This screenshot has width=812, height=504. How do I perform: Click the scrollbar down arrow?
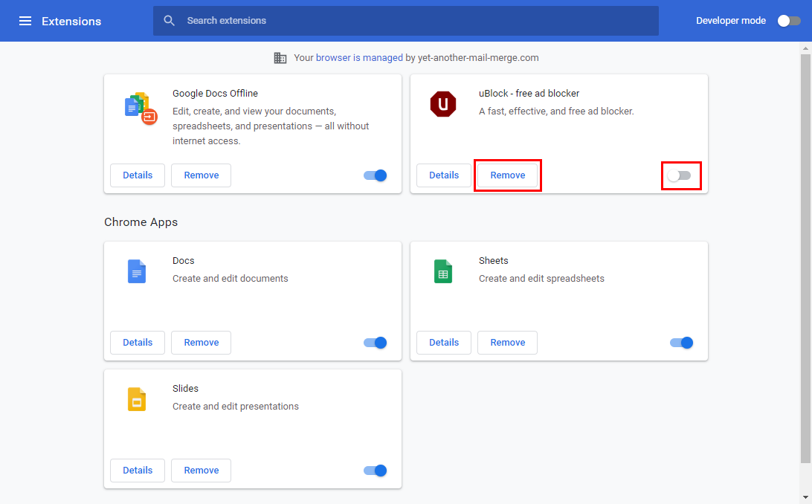(805, 497)
